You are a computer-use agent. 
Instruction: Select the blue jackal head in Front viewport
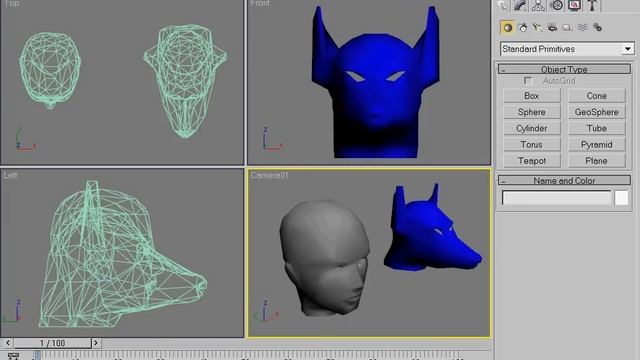(376, 94)
